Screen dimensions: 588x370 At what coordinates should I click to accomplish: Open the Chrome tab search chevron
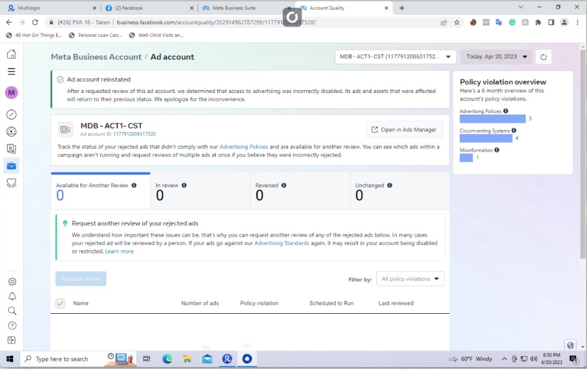[520, 7]
